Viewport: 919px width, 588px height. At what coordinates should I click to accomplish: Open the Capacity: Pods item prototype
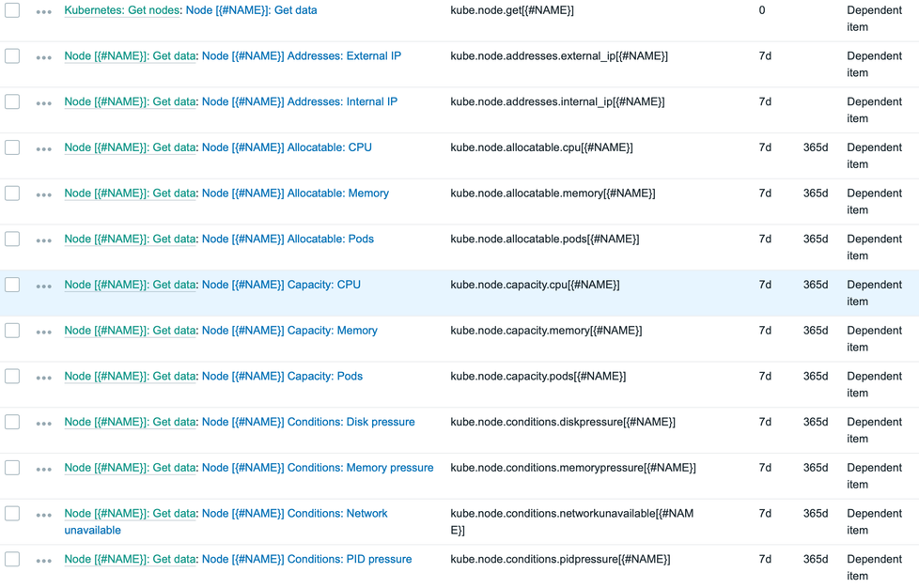(282, 376)
